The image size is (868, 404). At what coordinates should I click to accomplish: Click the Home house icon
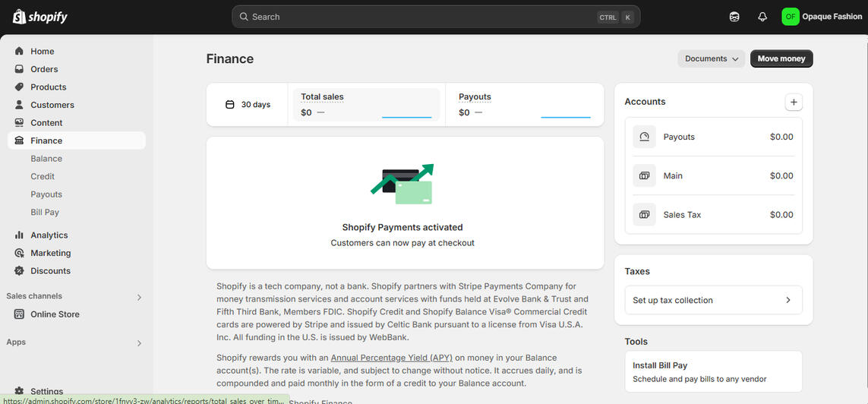(20, 51)
